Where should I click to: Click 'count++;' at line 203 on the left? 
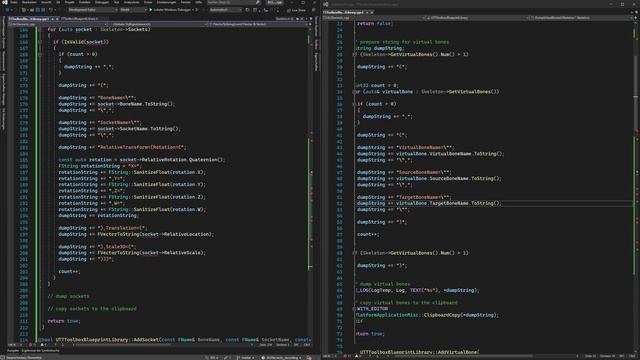(x=69, y=271)
